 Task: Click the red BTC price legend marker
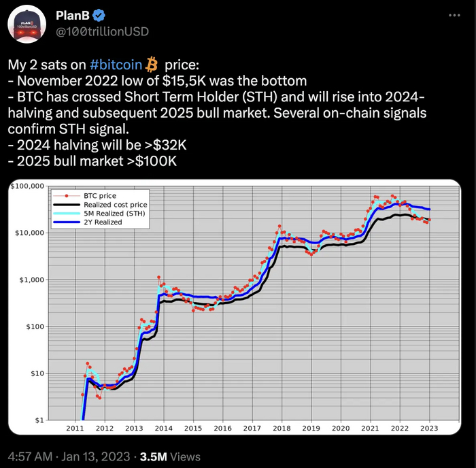[67, 195]
